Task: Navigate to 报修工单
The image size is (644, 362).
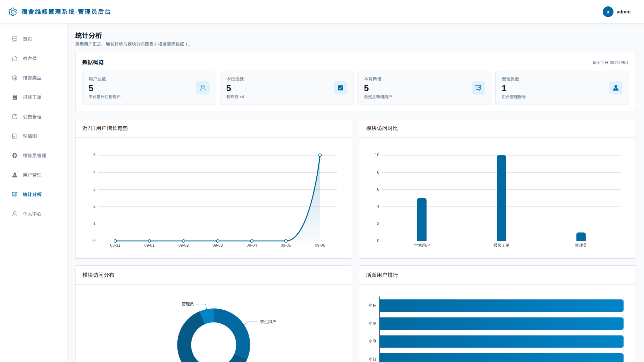Action: [x=34, y=97]
